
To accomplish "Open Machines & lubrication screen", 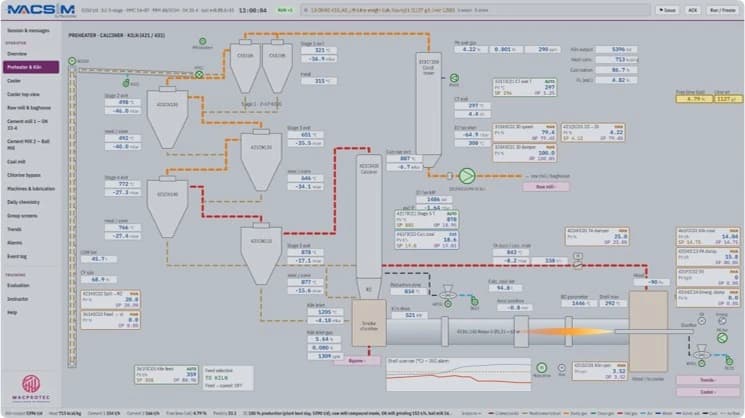I will (31, 189).
